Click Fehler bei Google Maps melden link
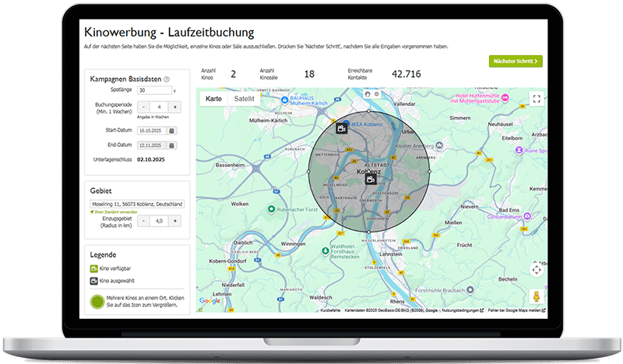The height and width of the screenshot is (364, 623). [516, 310]
